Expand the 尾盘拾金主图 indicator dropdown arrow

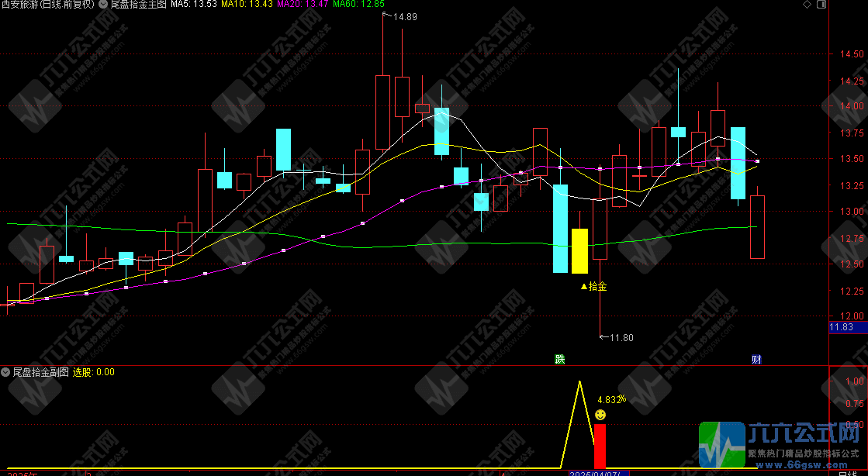(103, 5)
